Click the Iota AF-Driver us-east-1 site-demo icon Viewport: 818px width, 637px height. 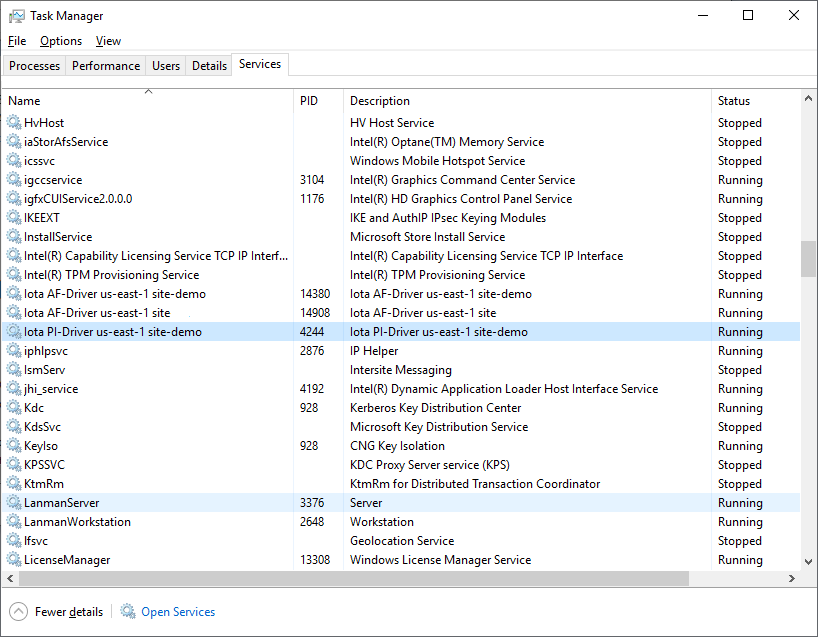click(x=14, y=294)
